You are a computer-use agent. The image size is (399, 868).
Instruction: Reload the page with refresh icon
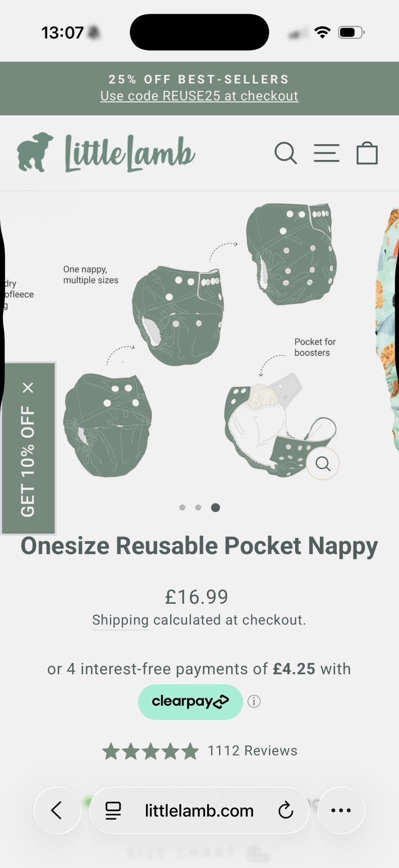[286, 810]
